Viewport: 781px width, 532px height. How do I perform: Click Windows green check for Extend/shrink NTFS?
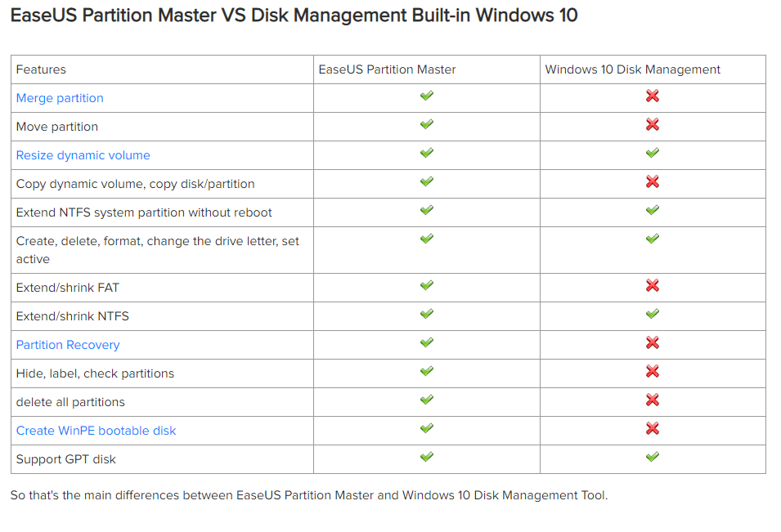pyautogui.click(x=653, y=314)
